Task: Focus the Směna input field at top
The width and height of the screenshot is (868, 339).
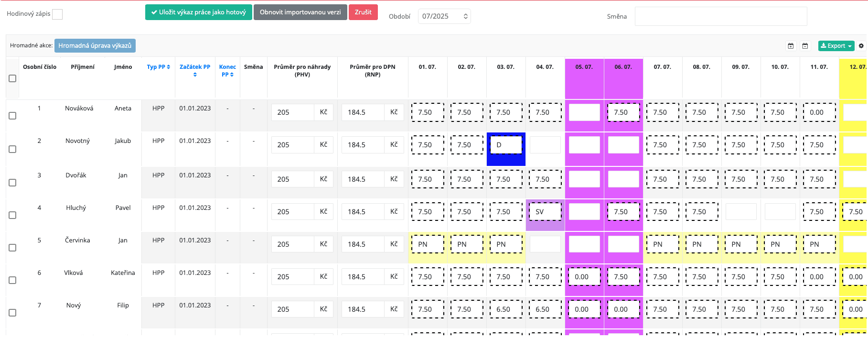Action: 721,16
